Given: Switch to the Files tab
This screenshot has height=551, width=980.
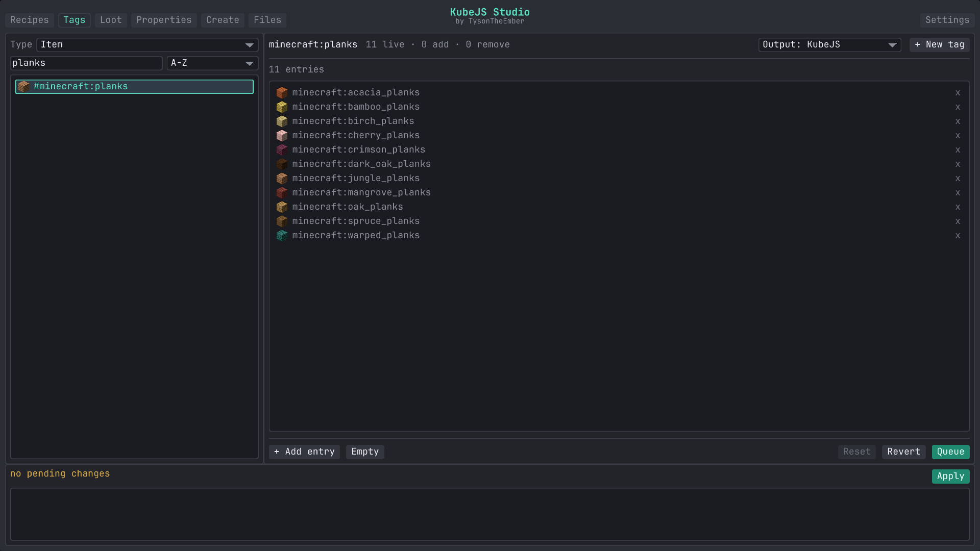Looking at the screenshot, I should 267,20.
